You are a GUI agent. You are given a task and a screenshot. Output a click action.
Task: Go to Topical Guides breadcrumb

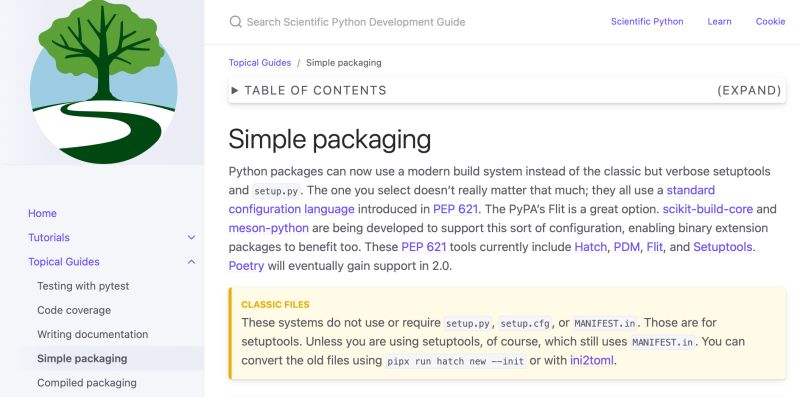click(260, 63)
